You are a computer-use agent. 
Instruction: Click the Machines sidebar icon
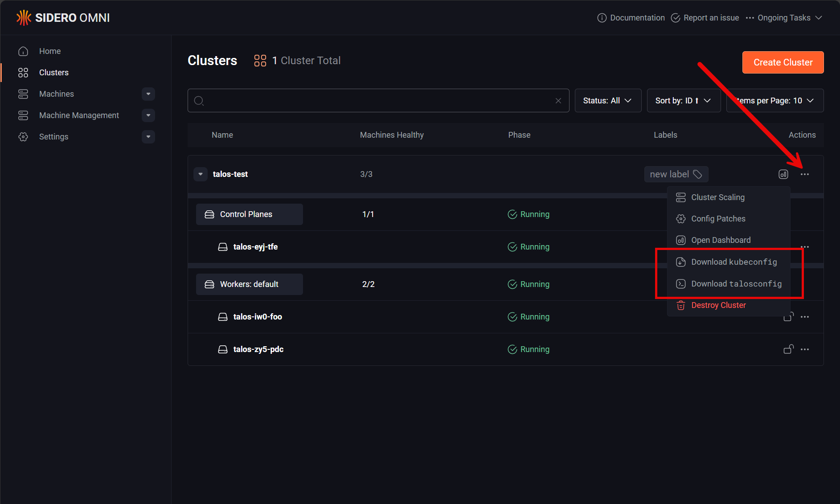point(23,94)
